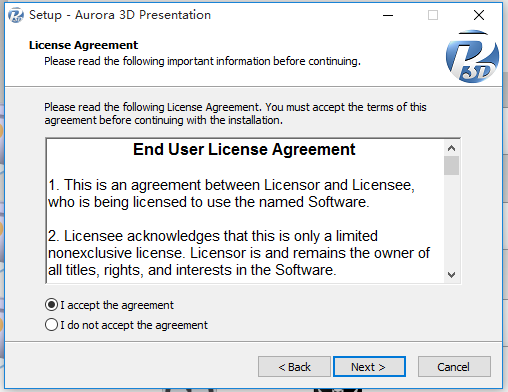Click the license text scroll up arrow
Viewport: 508px width, 392px height.
(x=452, y=148)
